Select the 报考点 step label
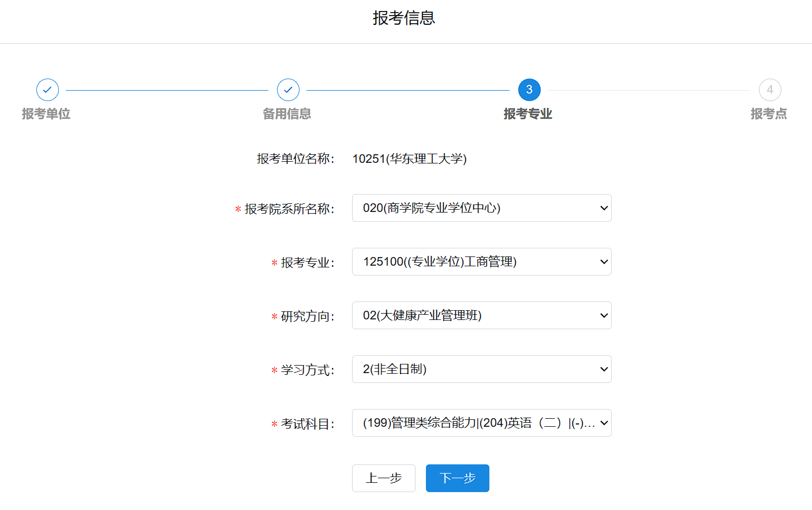 [x=769, y=114]
